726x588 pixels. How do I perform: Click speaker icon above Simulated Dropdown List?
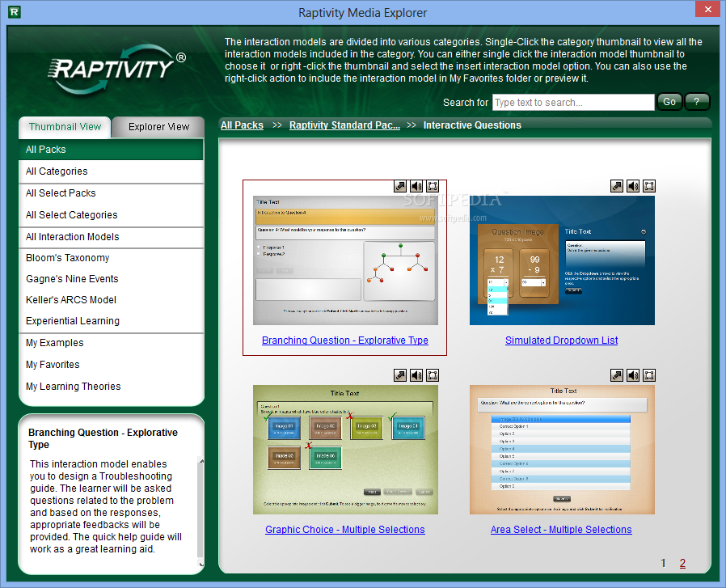point(633,186)
